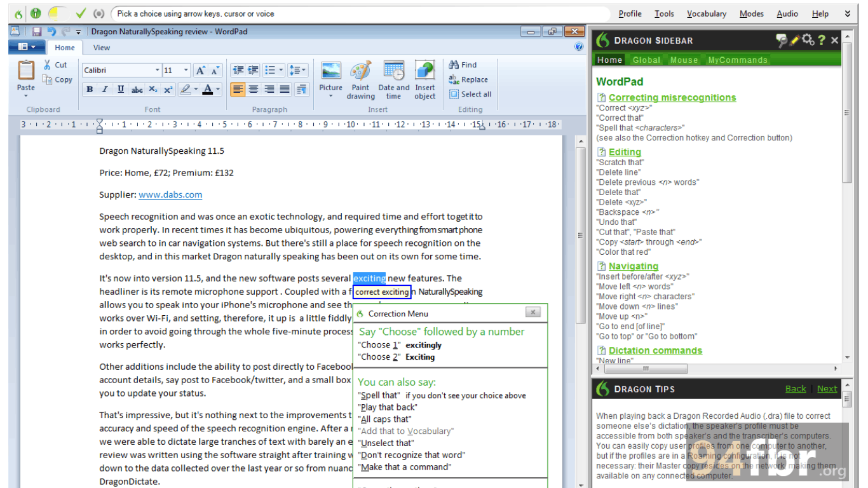Open the blue WordPad file menu button
This screenshot has height=488, width=868.
click(x=27, y=47)
